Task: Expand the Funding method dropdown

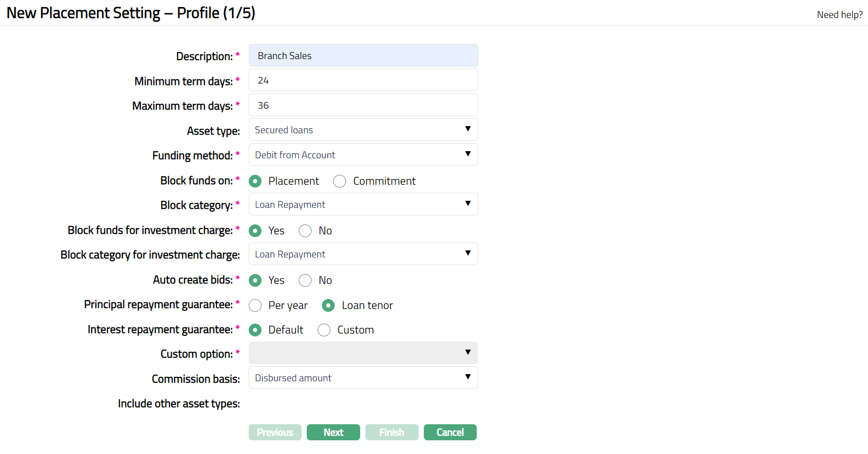Action: click(x=363, y=155)
